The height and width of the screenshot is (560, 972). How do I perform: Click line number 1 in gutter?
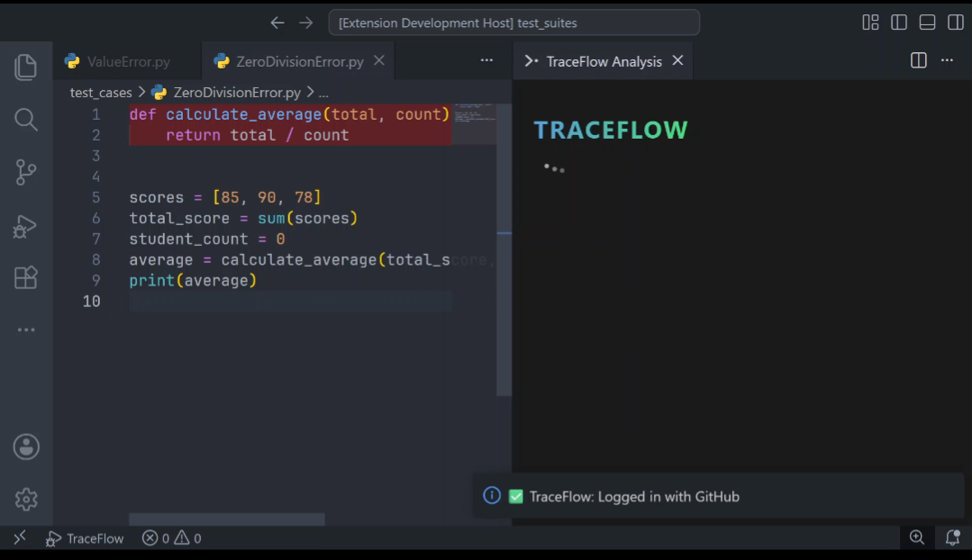click(96, 114)
